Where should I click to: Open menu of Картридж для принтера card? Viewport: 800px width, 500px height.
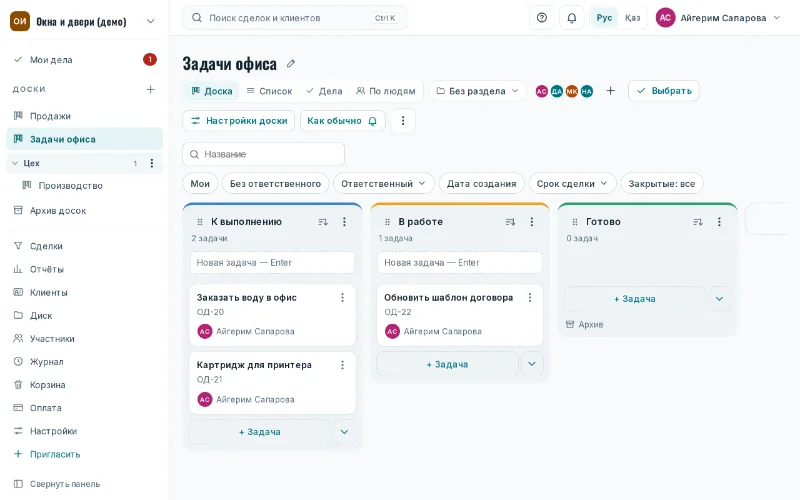pos(342,365)
